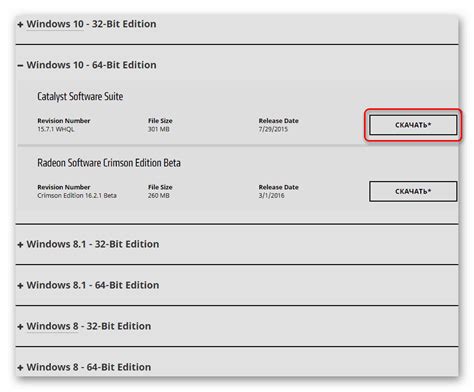This screenshot has width=474, height=392.
Task: Click the Revision Number label under Catalyst Software Suite
Action: click(x=64, y=121)
